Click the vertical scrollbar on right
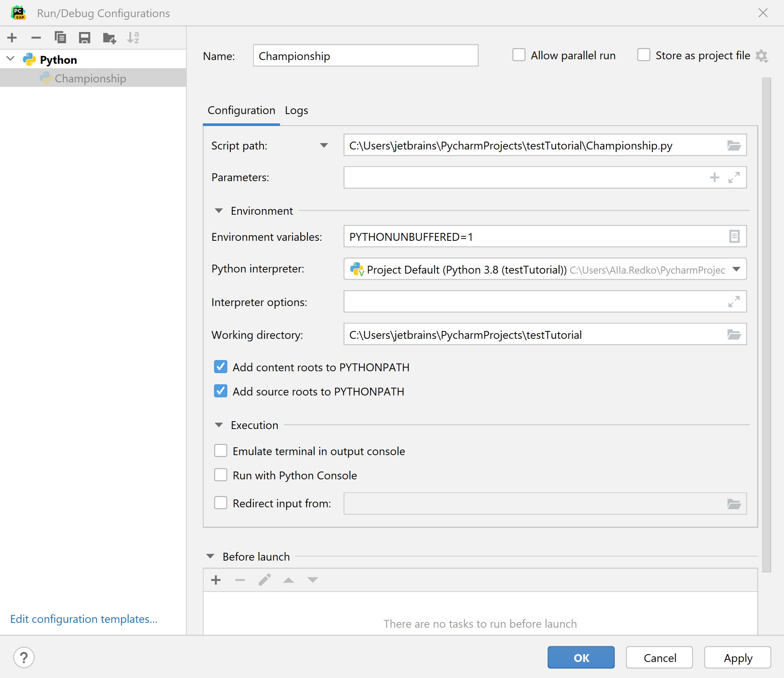Screen dimensions: 784x678 coord(766,325)
